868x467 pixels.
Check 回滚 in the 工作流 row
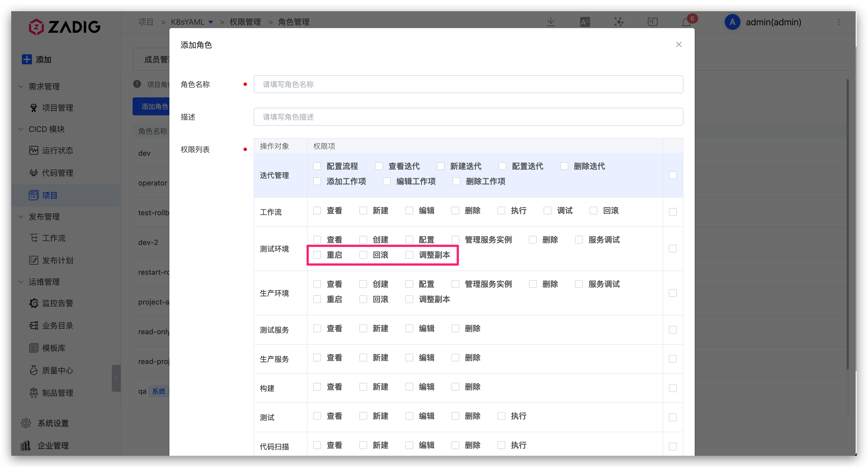pos(593,210)
